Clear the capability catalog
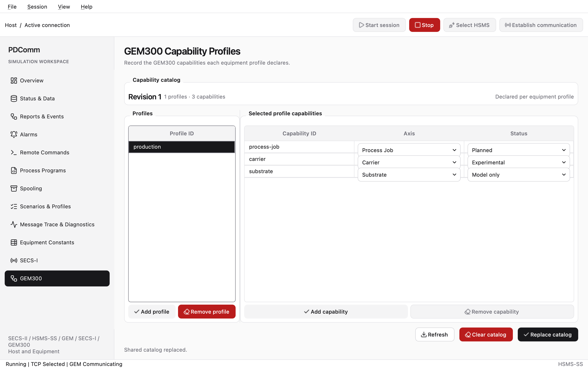588x368 pixels. [x=486, y=335]
